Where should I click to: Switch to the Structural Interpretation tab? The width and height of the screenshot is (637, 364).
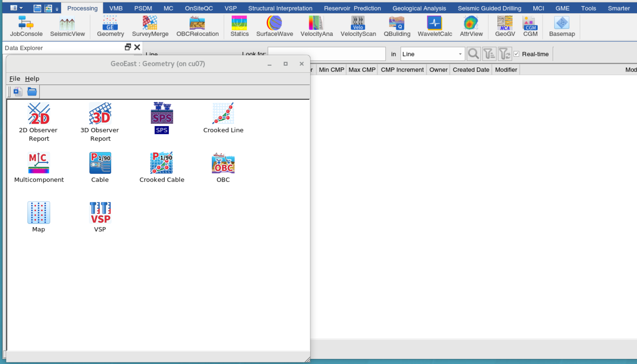point(280,8)
